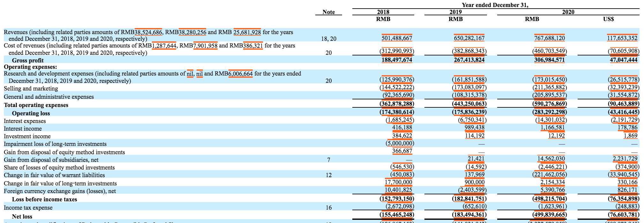
Task: Click 2019 R&D expenses (161,851,588)
Action: pyautogui.click(x=469, y=80)
